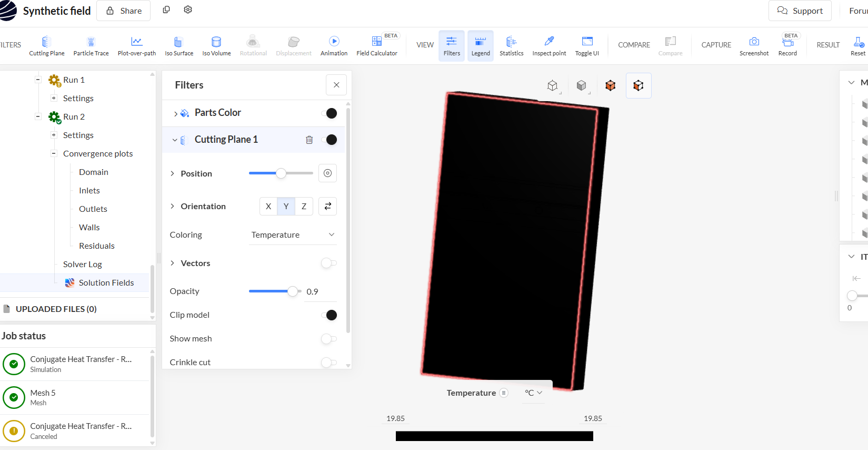
Task: Close the Filters panel
Action: click(x=336, y=85)
